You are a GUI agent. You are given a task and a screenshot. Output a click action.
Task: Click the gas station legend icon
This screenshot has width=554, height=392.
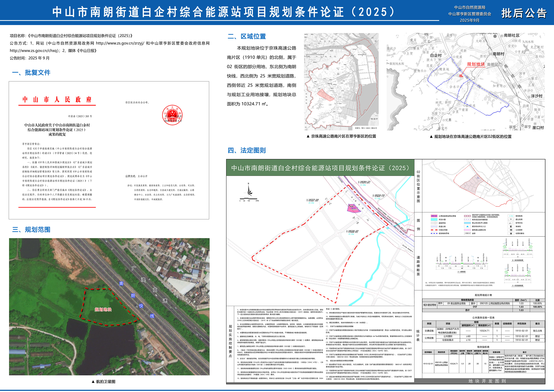(511, 226)
